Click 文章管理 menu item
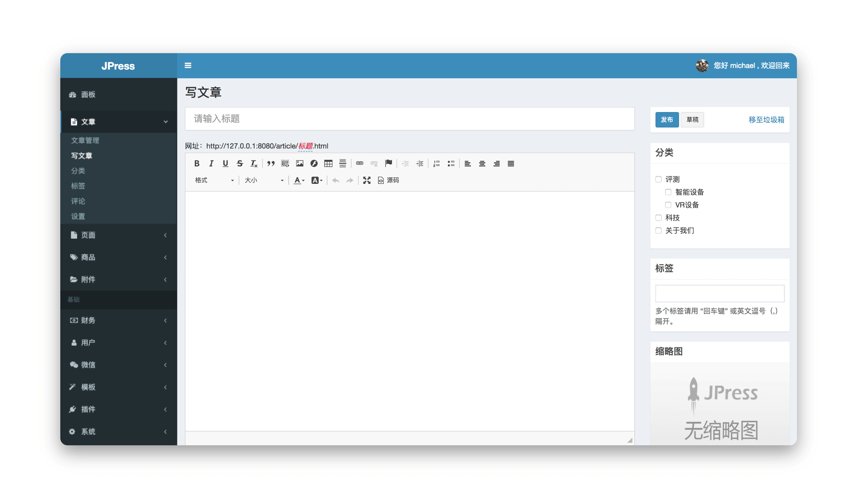 pyautogui.click(x=85, y=140)
